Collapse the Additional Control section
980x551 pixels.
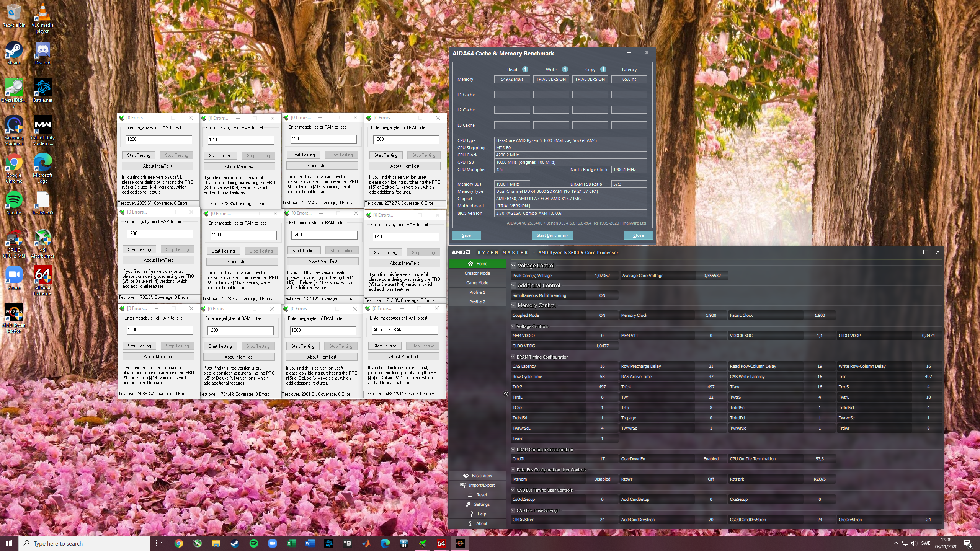click(513, 285)
